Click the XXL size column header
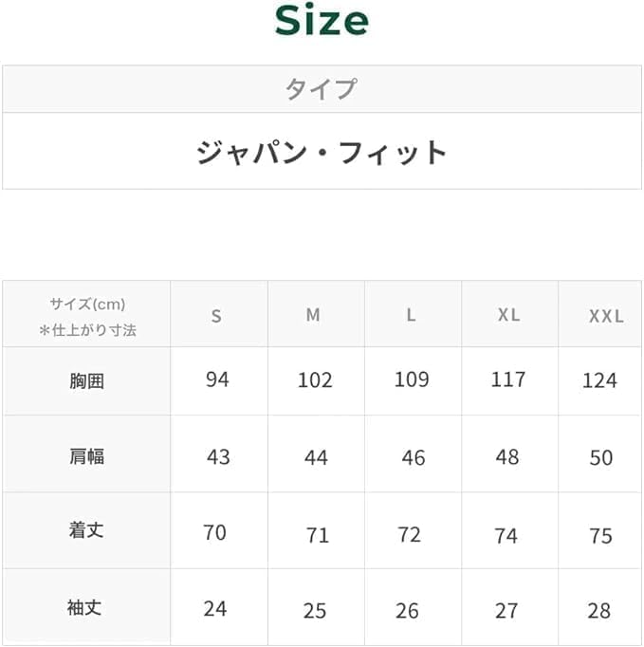 (606, 316)
